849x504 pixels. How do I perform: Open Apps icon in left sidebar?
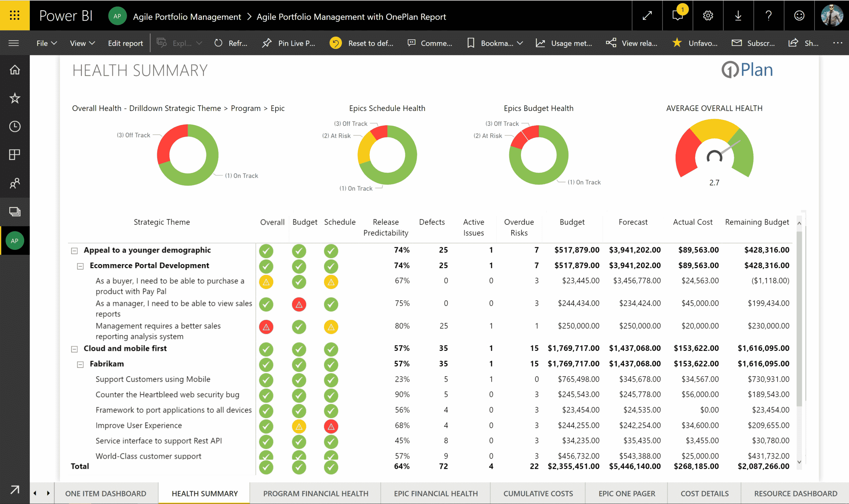(x=15, y=155)
